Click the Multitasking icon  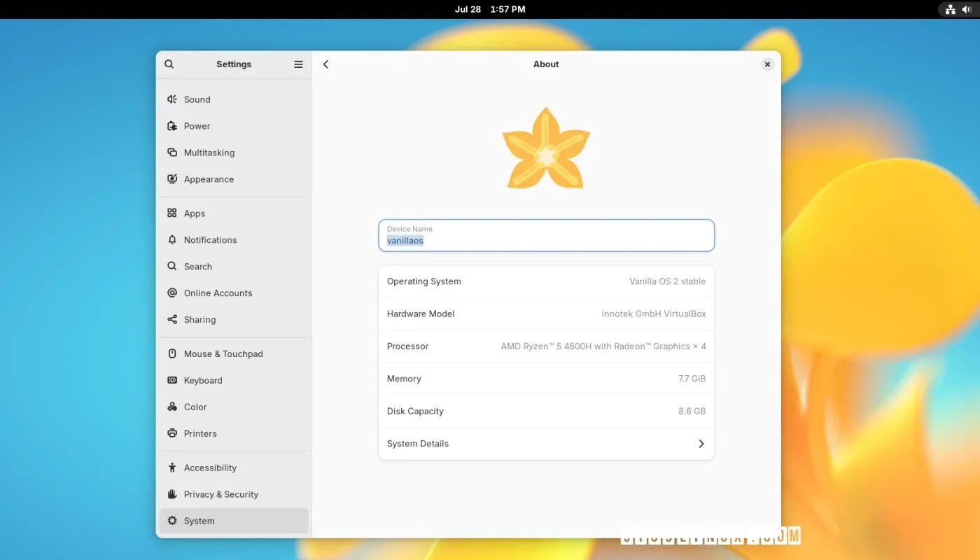point(172,153)
